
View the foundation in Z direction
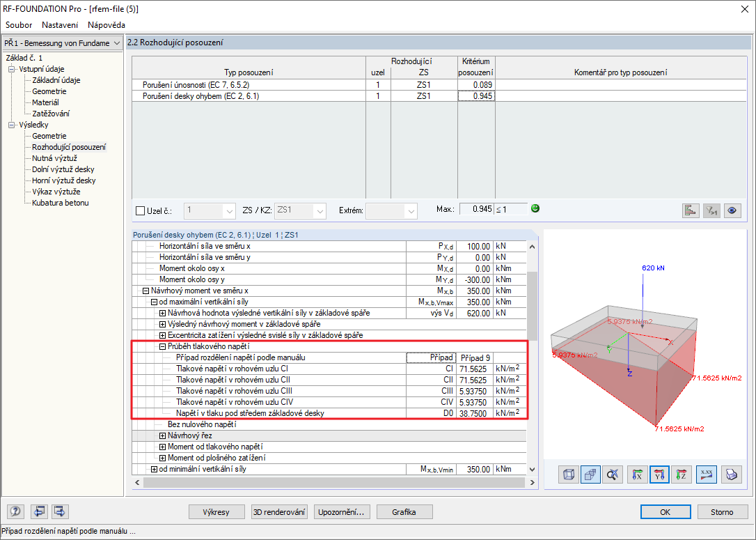[x=682, y=475]
